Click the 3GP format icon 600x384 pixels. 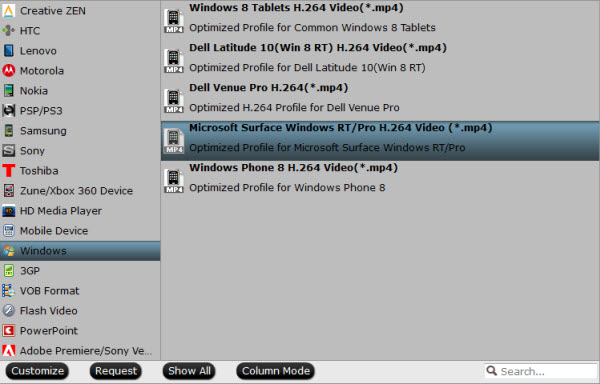(x=8, y=270)
